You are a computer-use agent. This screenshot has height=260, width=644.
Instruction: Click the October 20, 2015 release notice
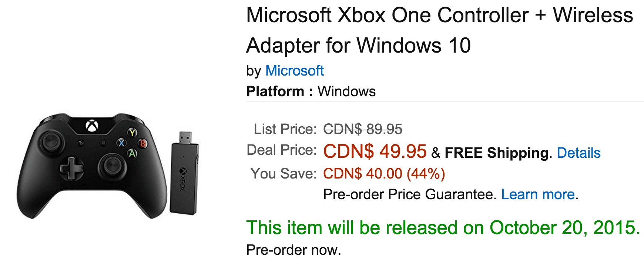click(443, 228)
